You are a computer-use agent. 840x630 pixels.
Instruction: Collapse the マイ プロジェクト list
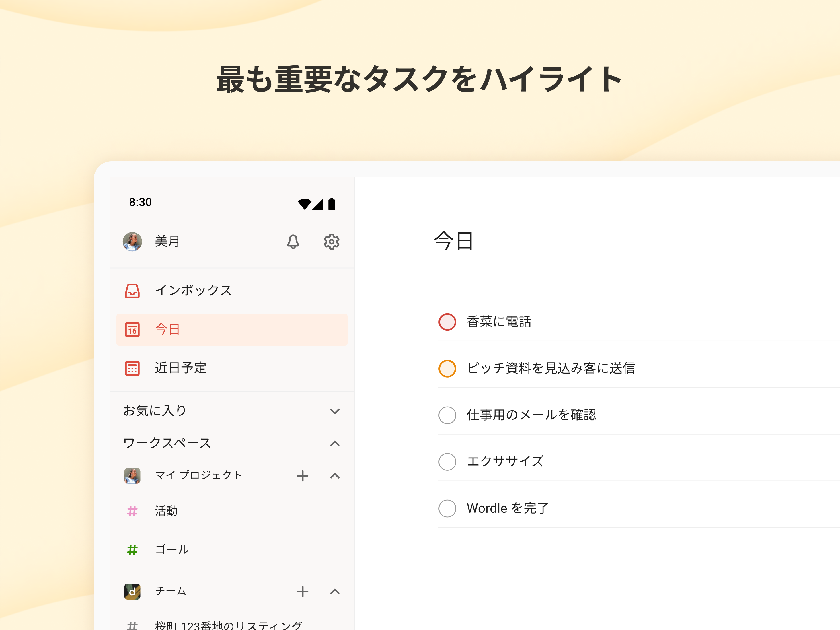coord(335,476)
